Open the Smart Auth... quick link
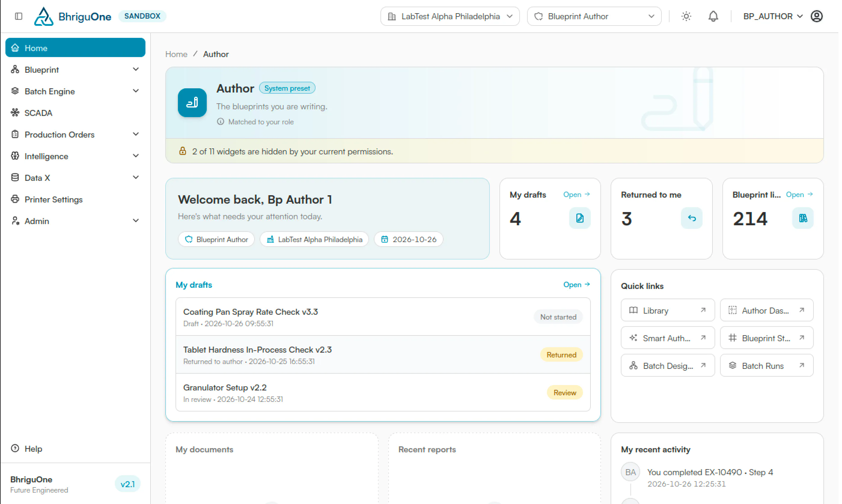This screenshot has height=504, width=842. click(667, 338)
